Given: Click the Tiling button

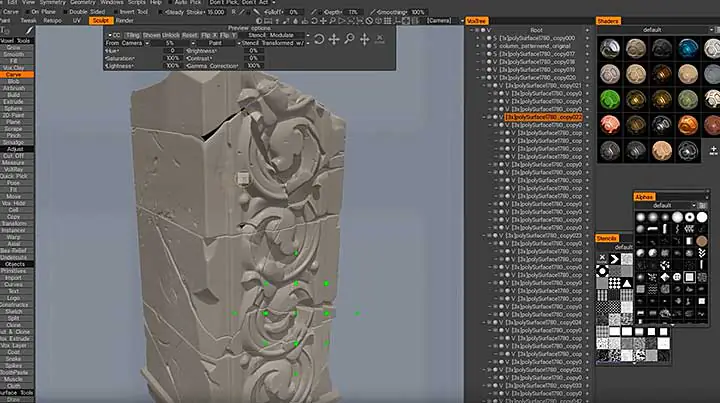Looking at the screenshot, I should tap(132, 35).
